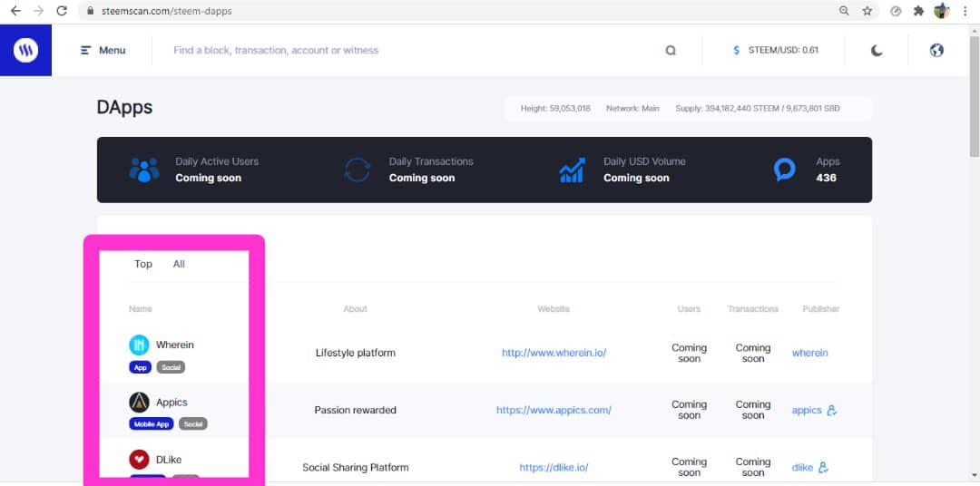The height and width of the screenshot is (486, 980).
Task: Click the Apps count 436
Action: [x=826, y=178]
